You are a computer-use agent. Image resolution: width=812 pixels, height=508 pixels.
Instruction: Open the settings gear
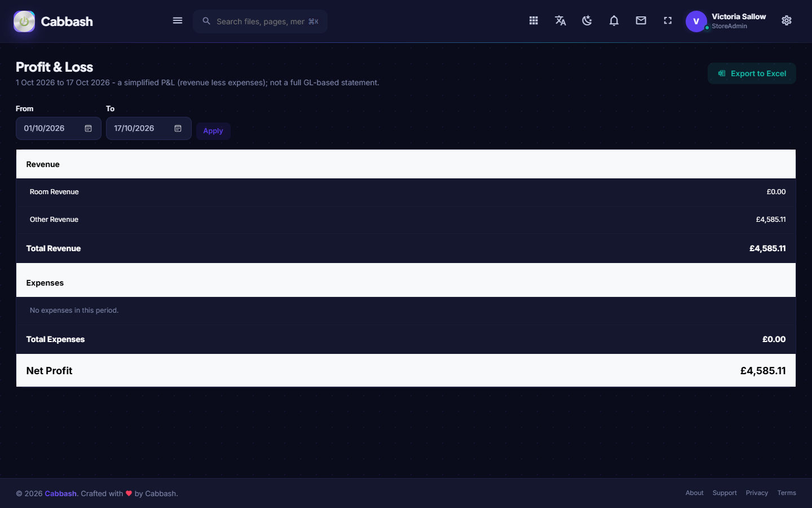coord(787,21)
